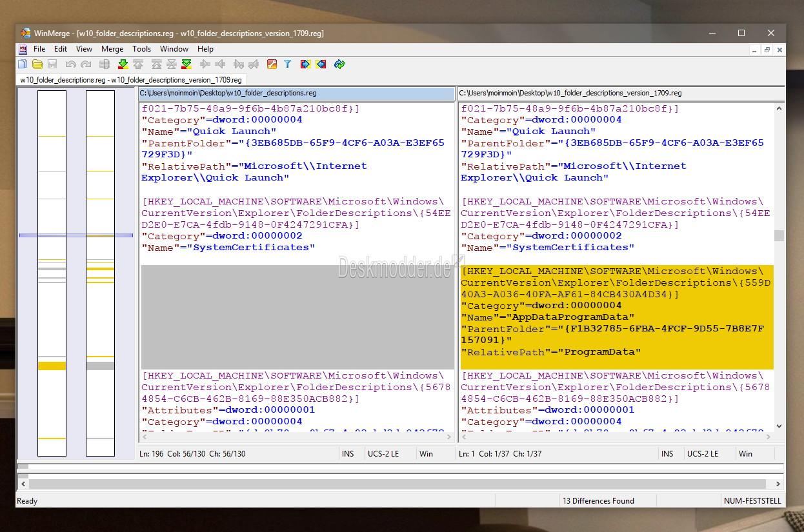Open the Edit menu
804x532 pixels.
pyautogui.click(x=61, y=49)
